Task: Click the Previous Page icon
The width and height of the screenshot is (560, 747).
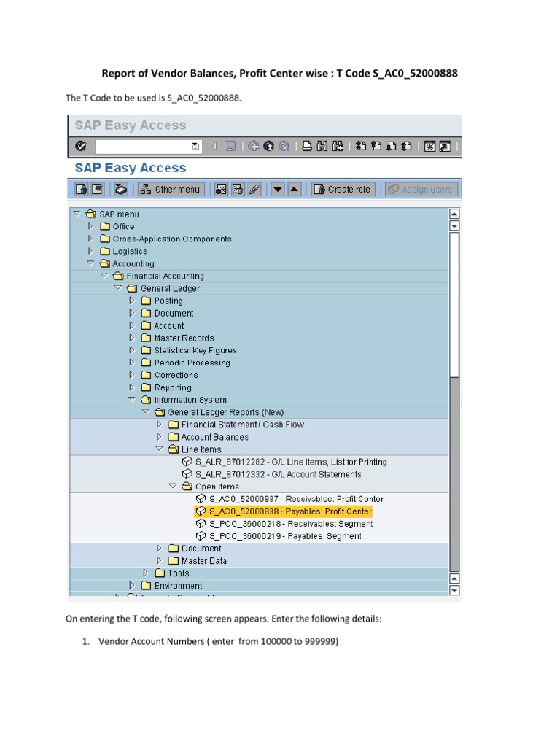Action: (376, 146)
